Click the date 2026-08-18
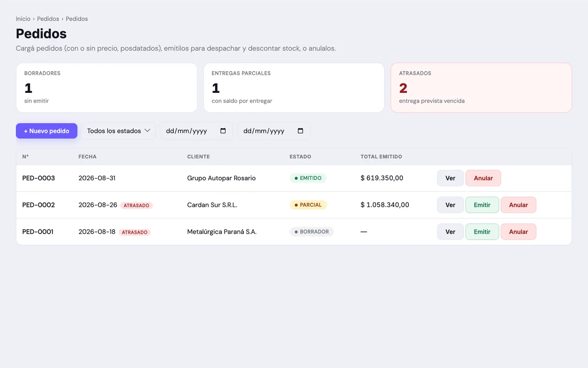 pos(97,231)
